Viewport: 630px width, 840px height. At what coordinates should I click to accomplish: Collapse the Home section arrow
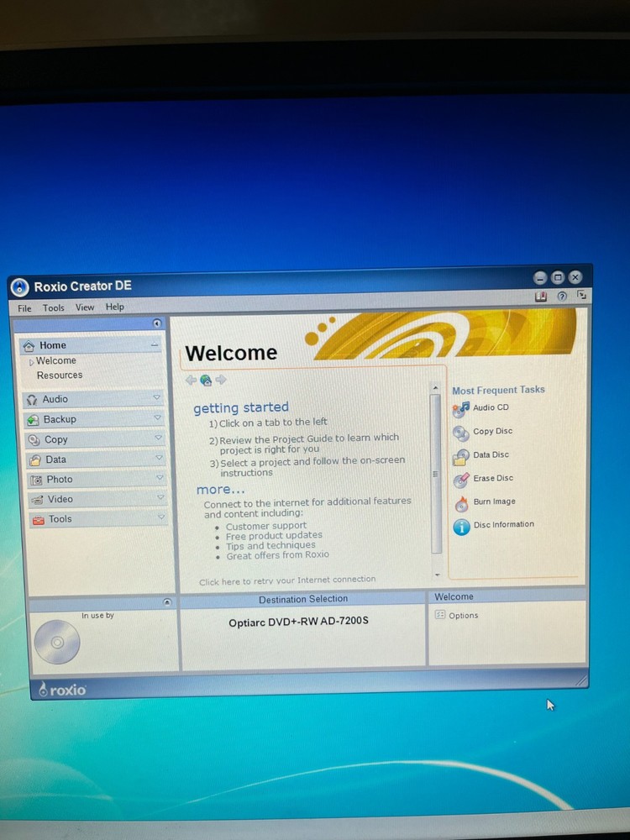pos(155,344)
